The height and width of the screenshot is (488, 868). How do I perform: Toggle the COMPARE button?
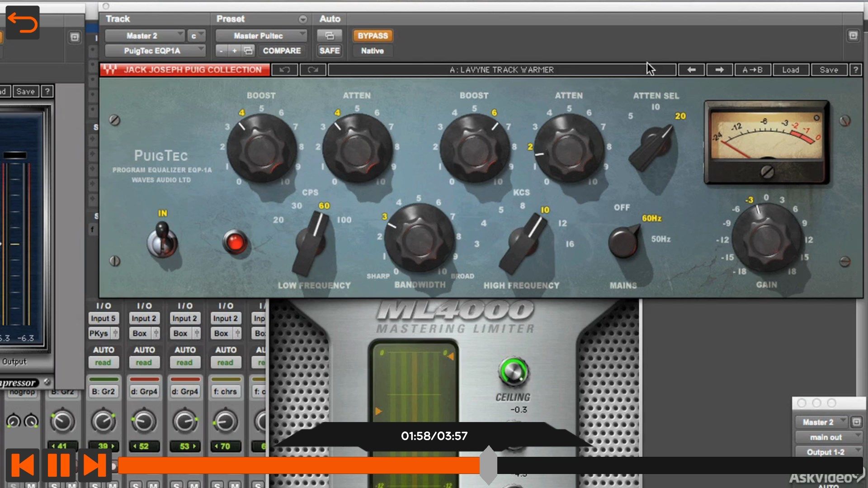[281, 51]
